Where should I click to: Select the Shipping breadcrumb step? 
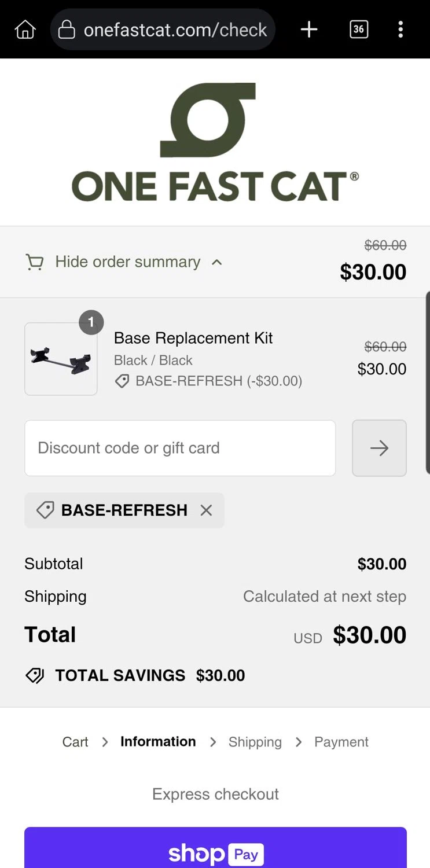coord(255,742)
